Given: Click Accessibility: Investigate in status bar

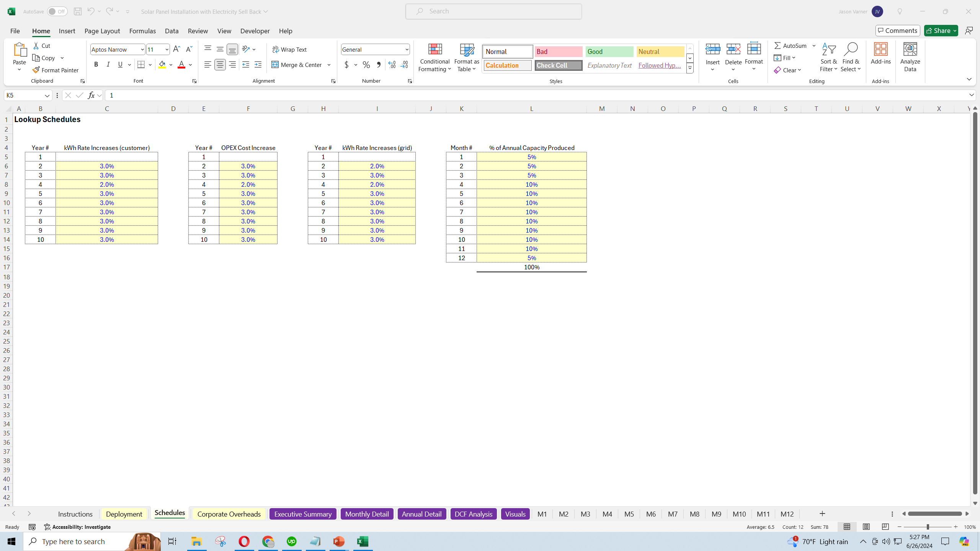Looking at the screenshot, I should [x=77, y=527].
